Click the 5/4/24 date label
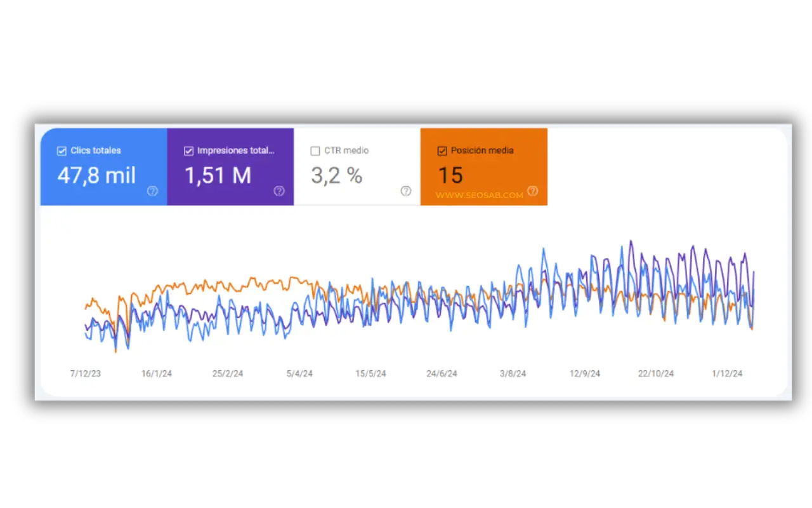This screenshot has height=508, width=812. tap(299, 373)
